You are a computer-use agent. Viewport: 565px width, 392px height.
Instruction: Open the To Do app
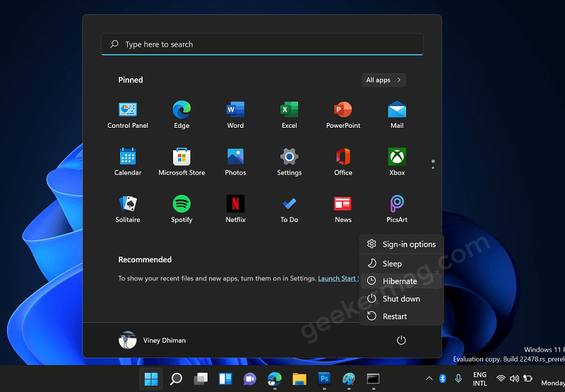(290, 209)
